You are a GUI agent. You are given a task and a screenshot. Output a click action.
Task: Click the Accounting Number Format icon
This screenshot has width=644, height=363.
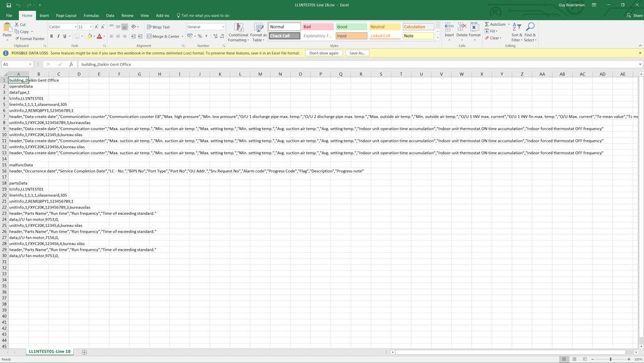tap(190, 36)
